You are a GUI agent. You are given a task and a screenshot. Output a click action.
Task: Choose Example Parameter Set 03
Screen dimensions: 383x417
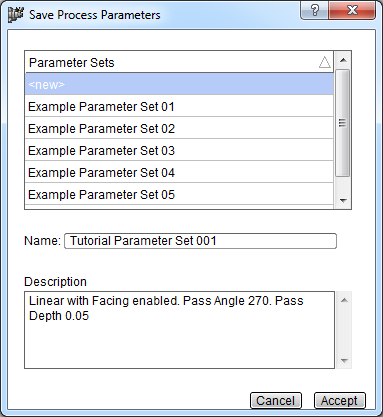point(179,151)
